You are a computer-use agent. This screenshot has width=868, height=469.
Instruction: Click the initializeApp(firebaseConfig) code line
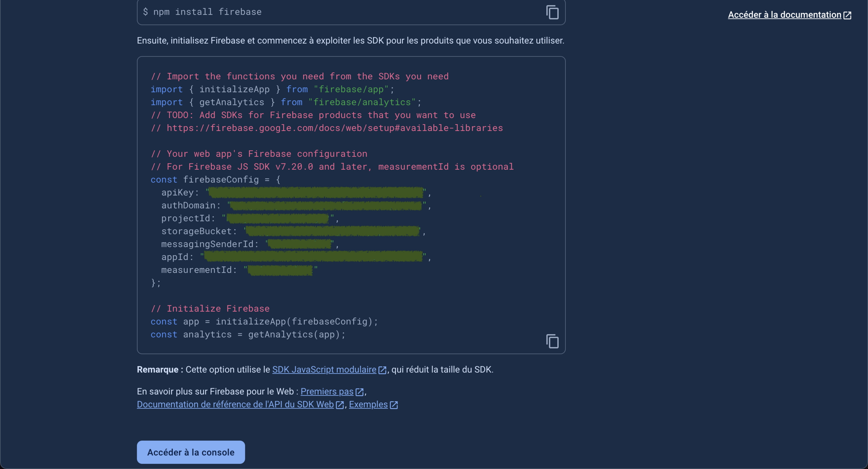[264, 322]
